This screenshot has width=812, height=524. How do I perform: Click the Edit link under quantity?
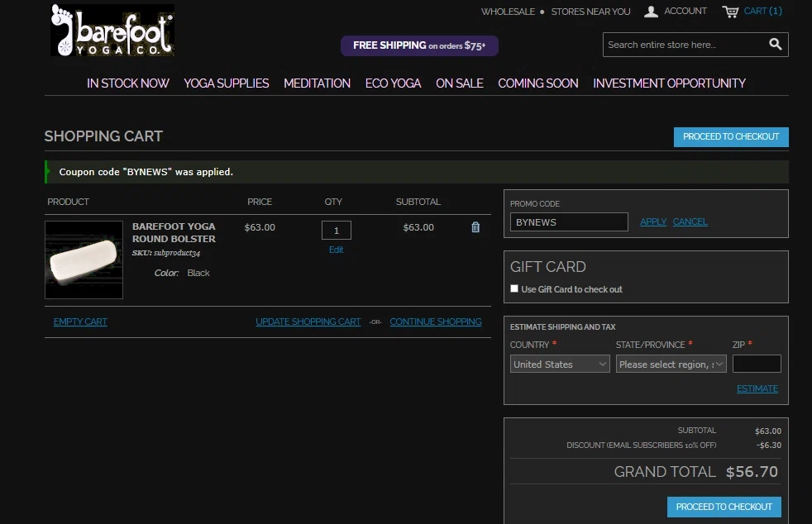click(336, 250)
